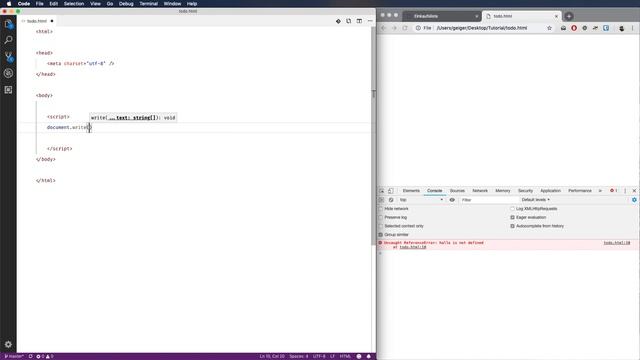This screenshot has width=640, height=360.
Task: Toggle the console sidebar in DevTools
Action: pyautogui.click(x=382, y=200)
